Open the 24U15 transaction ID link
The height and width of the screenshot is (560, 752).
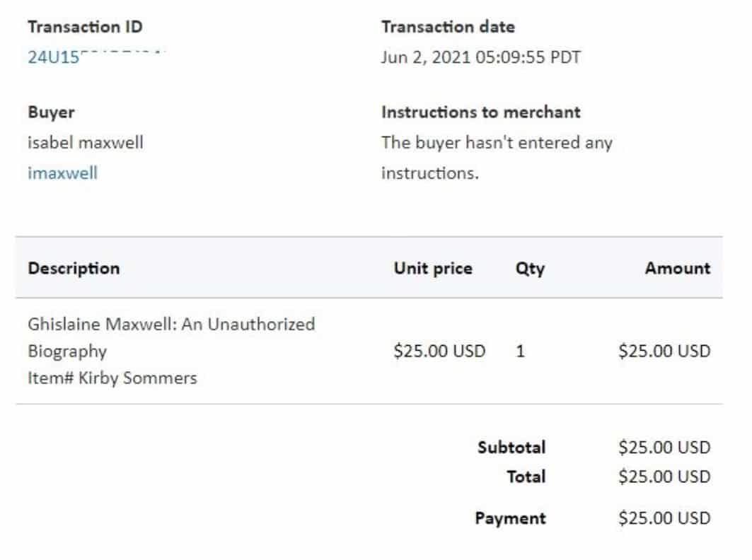click(x=54, y=58)
